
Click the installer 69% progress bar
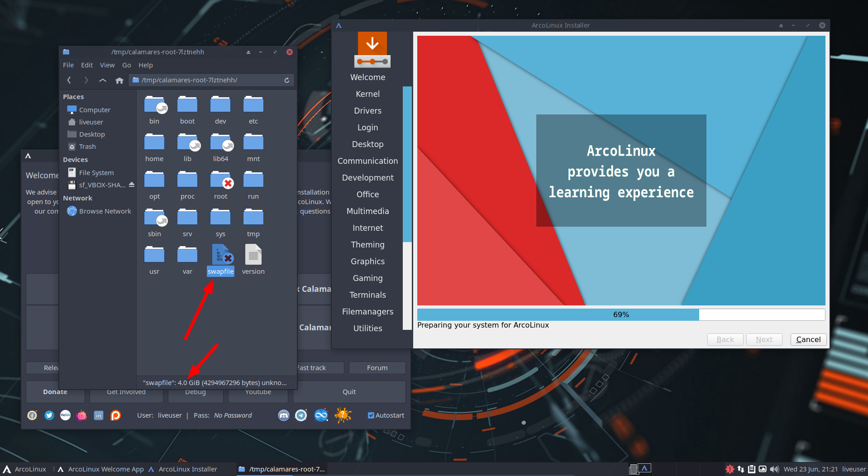[x=621, y=314]
